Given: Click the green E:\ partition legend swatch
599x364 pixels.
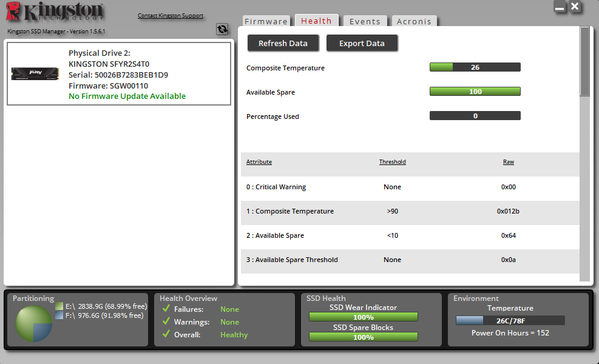Looking at the screenshot, I should tap(59, 306).
